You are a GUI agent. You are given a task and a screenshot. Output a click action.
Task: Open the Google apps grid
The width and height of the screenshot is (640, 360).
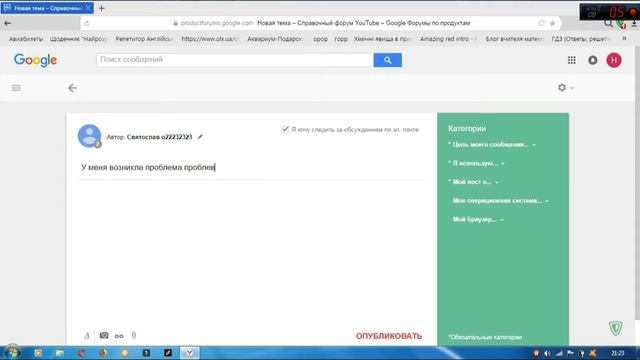(571, 60)
